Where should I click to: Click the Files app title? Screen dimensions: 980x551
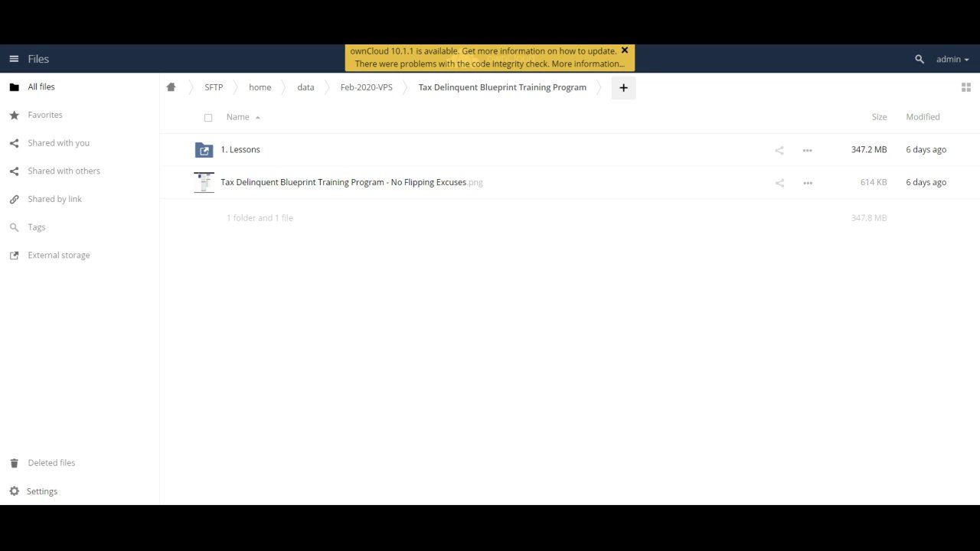(x=38, y=59)
